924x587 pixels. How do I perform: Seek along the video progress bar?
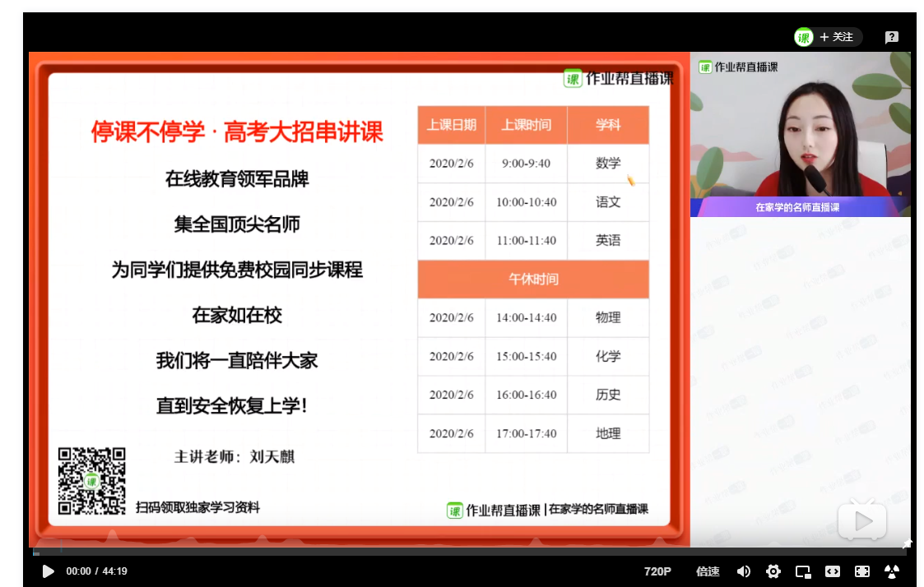tap(469, 552)
